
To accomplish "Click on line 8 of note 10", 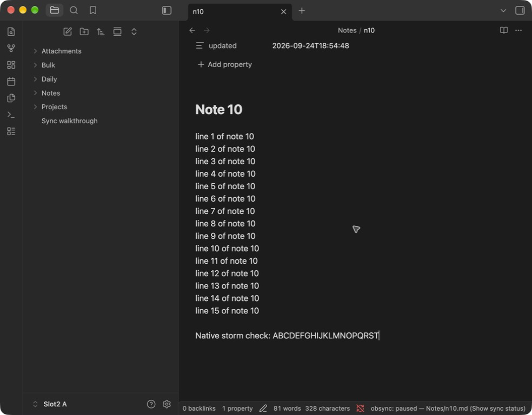I will (x=225, y=223).
